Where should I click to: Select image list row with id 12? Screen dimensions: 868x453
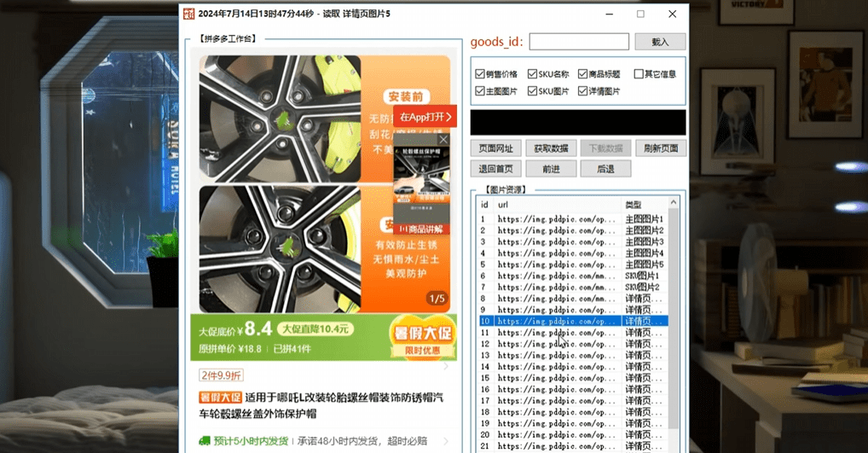[573, 344]
